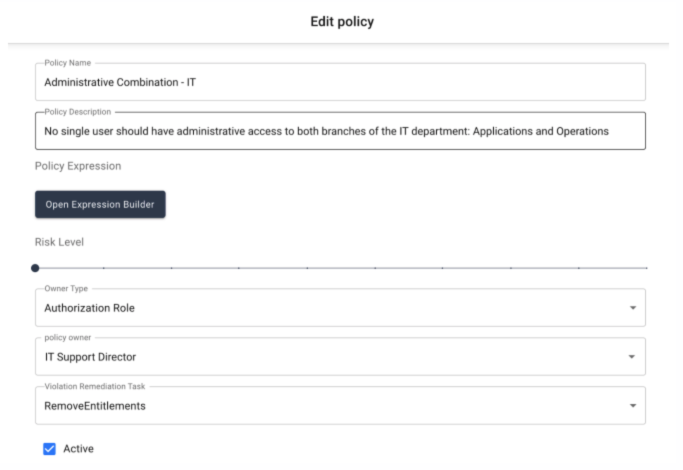Viewport: 683px width, 470px height.
Task: Uncheck the Active checkbox
Action: [49, 449]
